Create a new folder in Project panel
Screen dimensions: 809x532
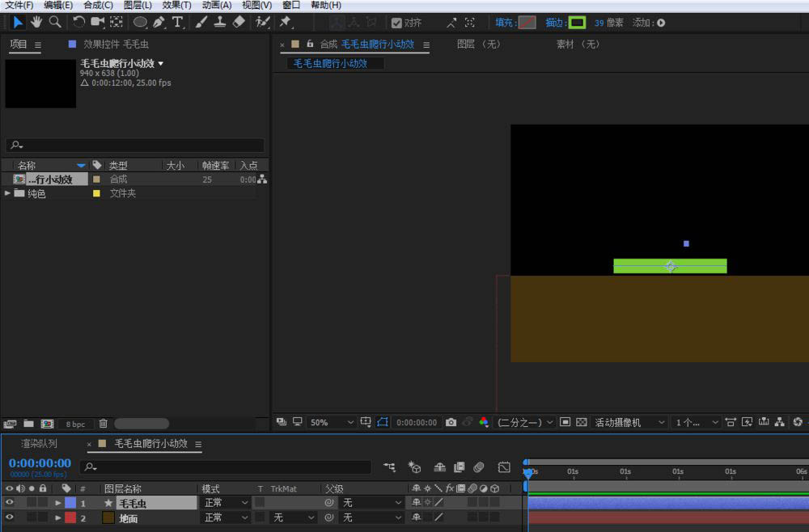pos(28,424)
